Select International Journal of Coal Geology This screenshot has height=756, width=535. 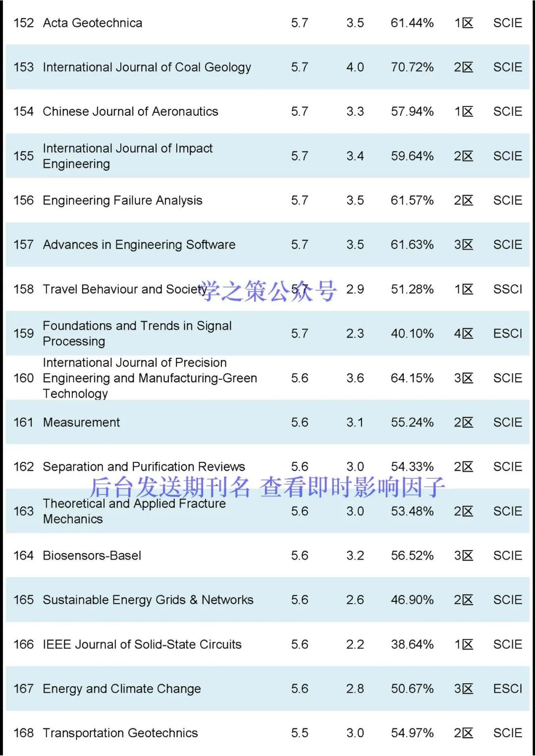coord(147,67)
